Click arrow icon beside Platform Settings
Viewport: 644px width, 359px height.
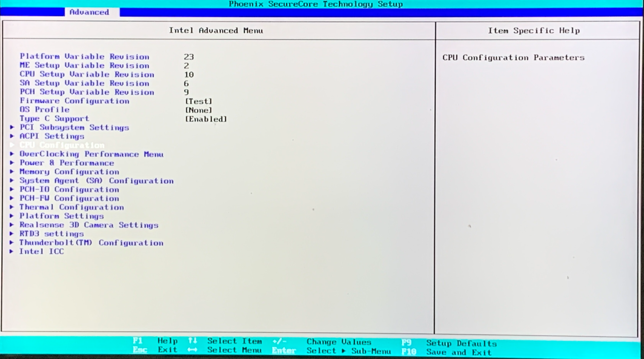click(12, 216)
